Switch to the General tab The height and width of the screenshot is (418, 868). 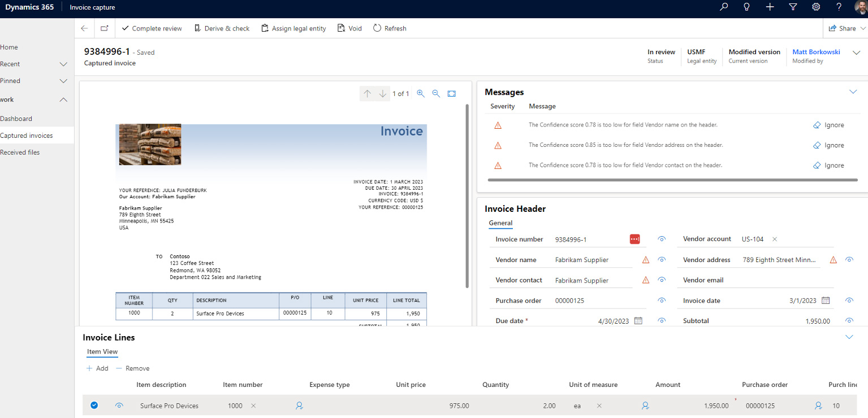(x=500, y=223)
